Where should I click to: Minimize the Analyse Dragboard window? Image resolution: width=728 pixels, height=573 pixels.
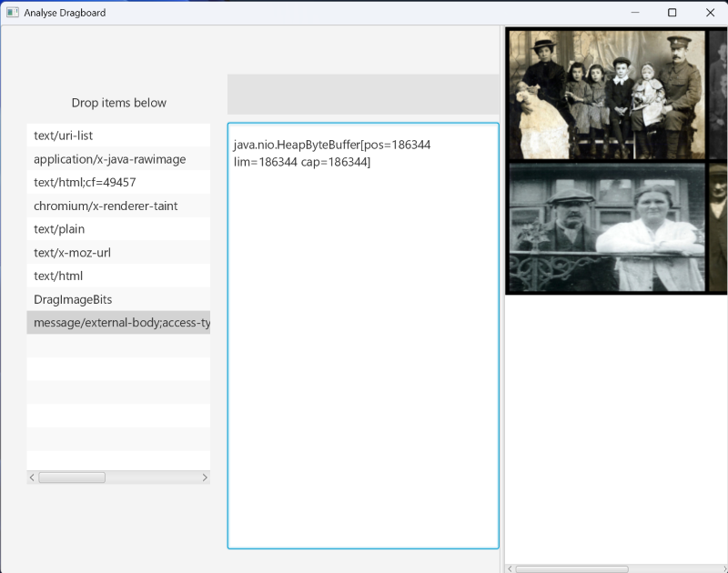click(635, 13)
